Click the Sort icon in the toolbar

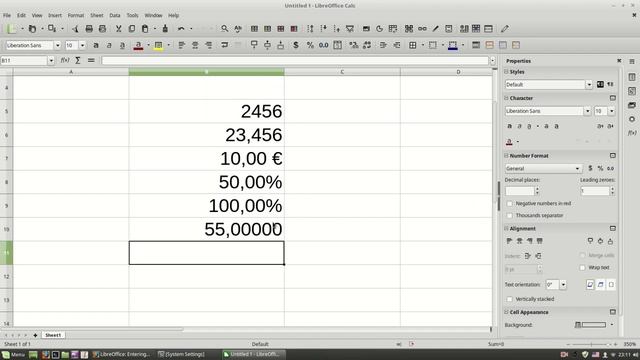[310, 29]
